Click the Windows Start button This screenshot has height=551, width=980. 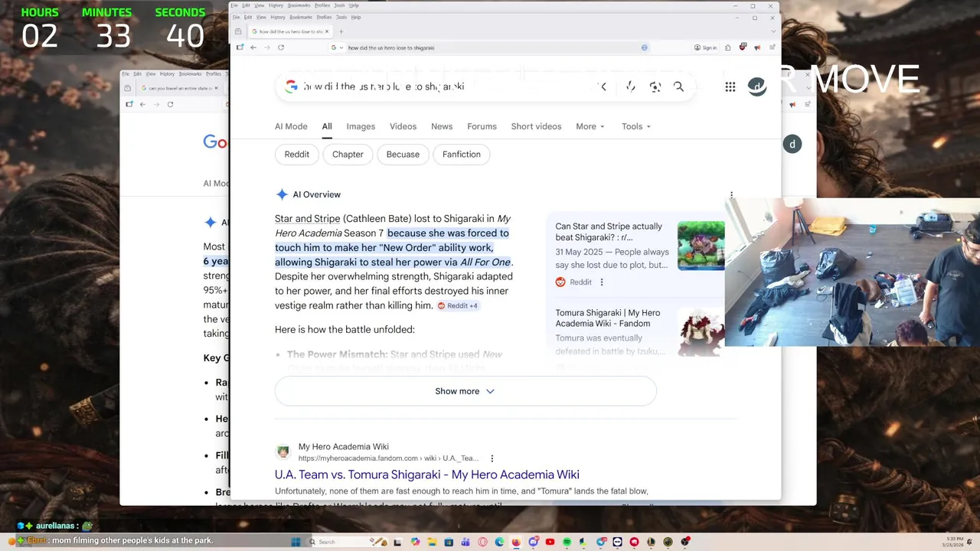(x=296, y=542)
